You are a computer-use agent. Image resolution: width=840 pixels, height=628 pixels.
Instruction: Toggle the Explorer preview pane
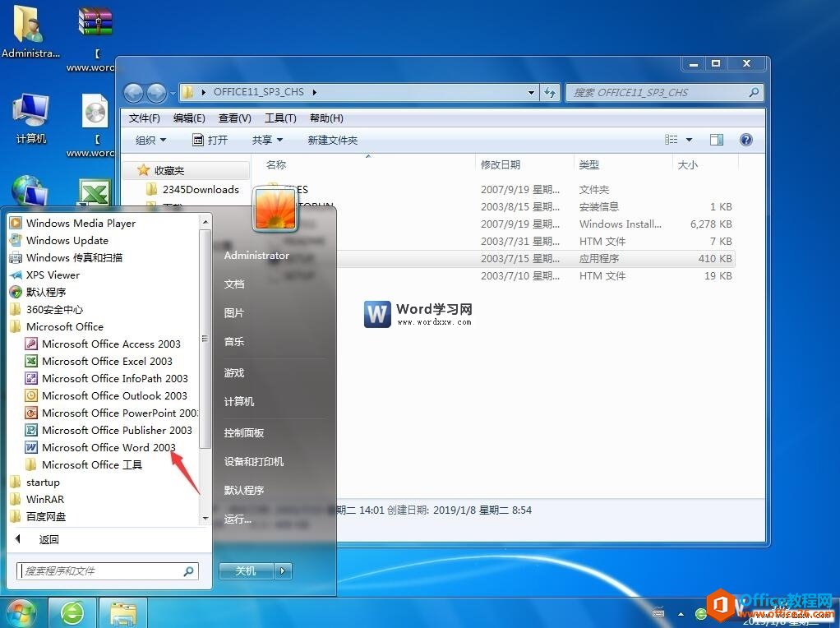coord(716,140)
